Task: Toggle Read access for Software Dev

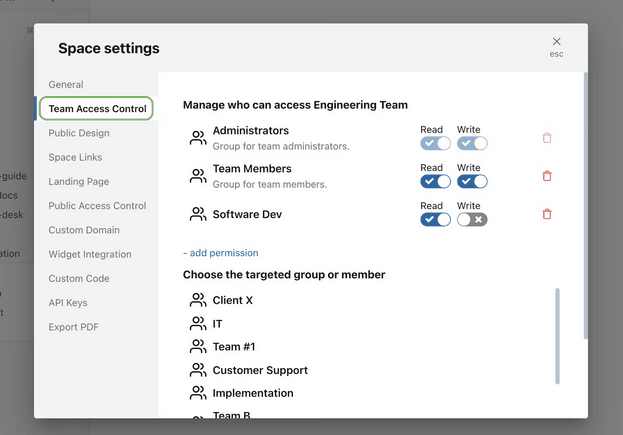Action: pyautogui.click(x=435, y=219)
